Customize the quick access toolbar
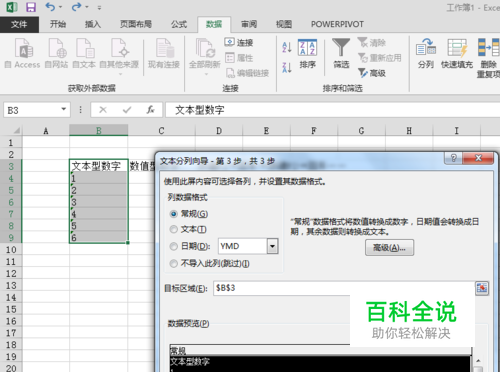The image size is (500, 372). pyautogui.click(x=99, y=7)
